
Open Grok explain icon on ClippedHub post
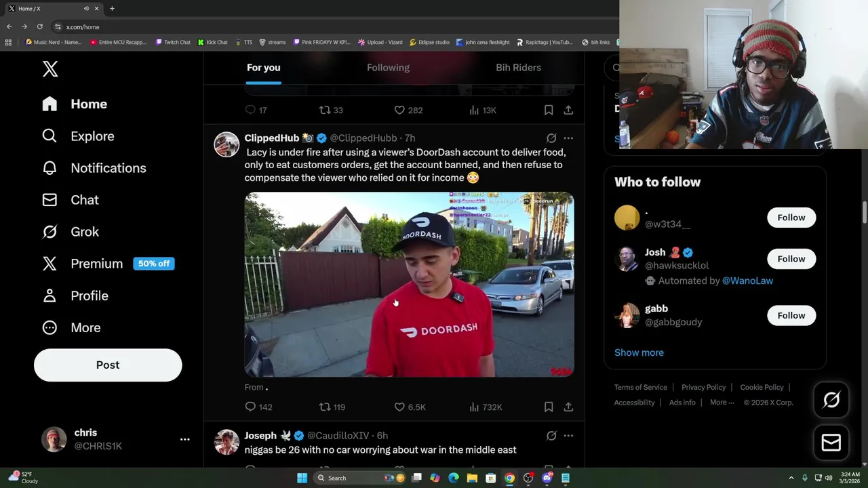551,138
